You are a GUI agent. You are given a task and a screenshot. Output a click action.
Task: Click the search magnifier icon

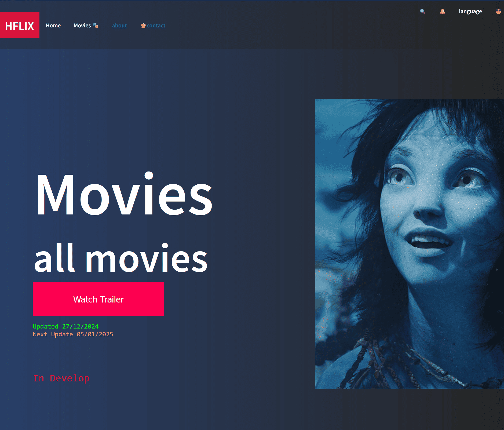tap(422, 11)
